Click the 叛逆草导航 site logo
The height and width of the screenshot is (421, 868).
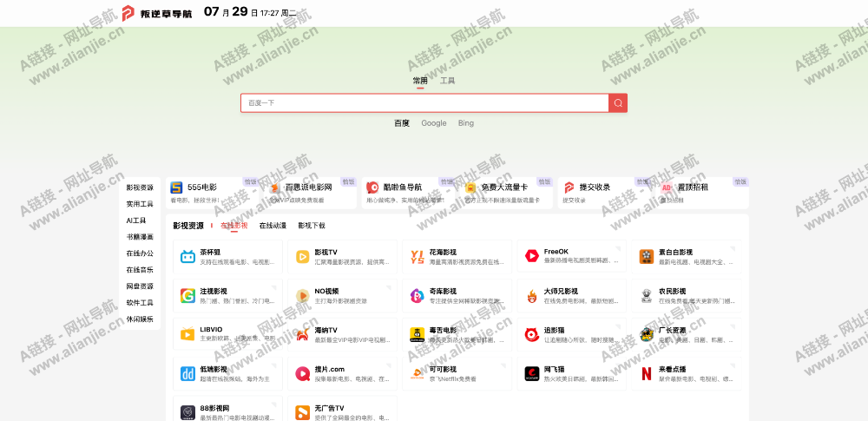tap(156, 13)
